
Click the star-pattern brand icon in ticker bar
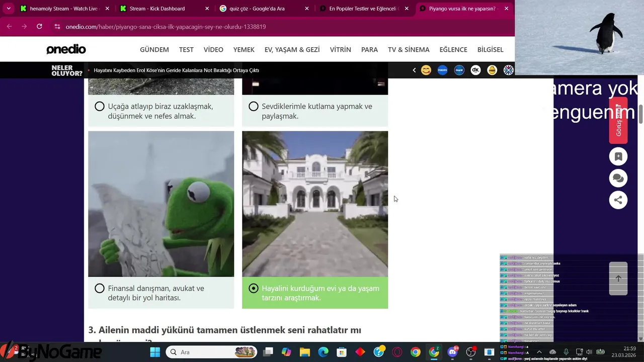[509, 70]
